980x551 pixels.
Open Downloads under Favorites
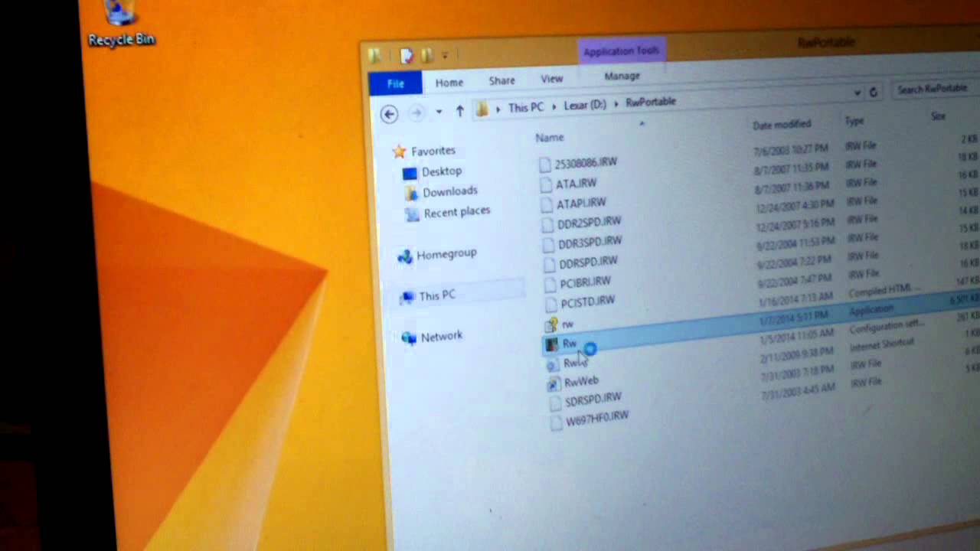[x=449, y=191]
